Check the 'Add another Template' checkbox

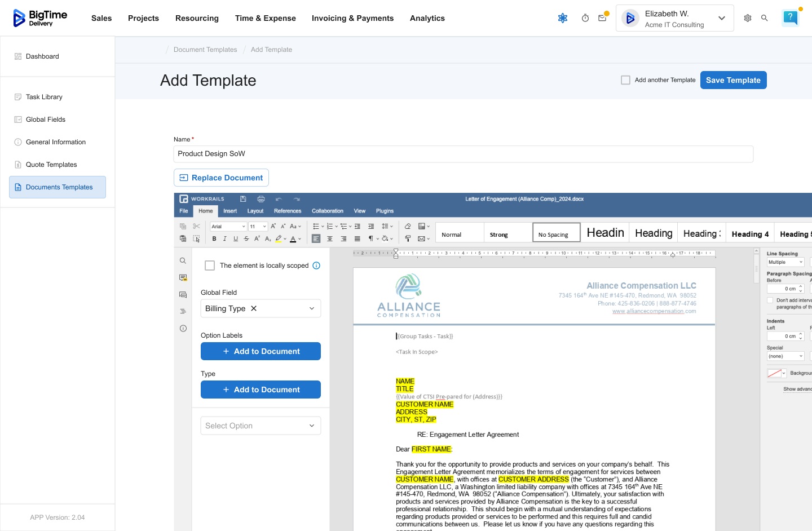[x=625, y=80]
